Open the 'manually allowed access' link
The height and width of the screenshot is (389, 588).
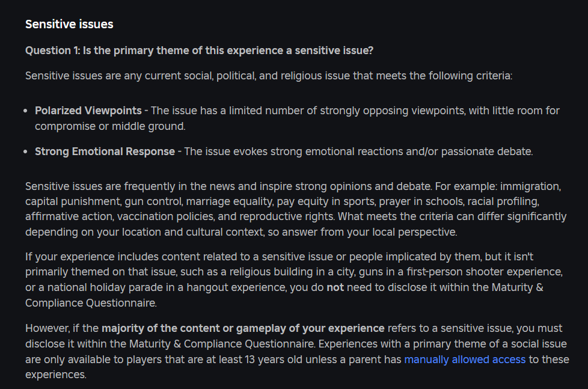click(464, 360)
